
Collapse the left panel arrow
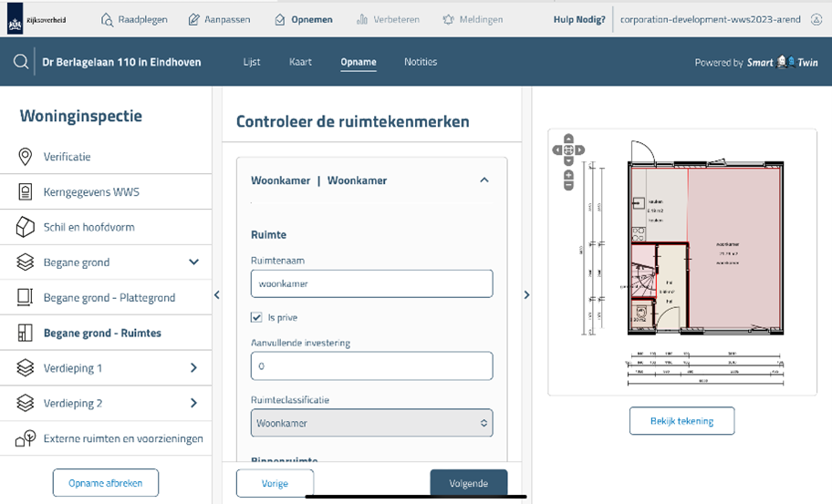[216, 294]
